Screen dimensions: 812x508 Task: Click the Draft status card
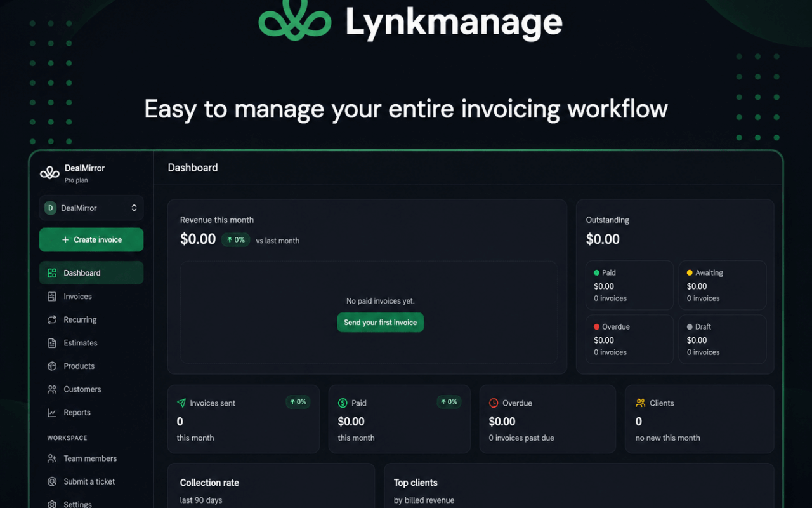pos(723,339)
